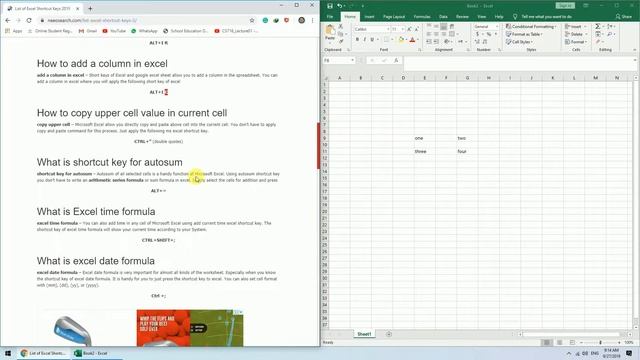
Task: Toggle Italic formatting in Excel
Action: pyautogui.click(x=364, y=40)
